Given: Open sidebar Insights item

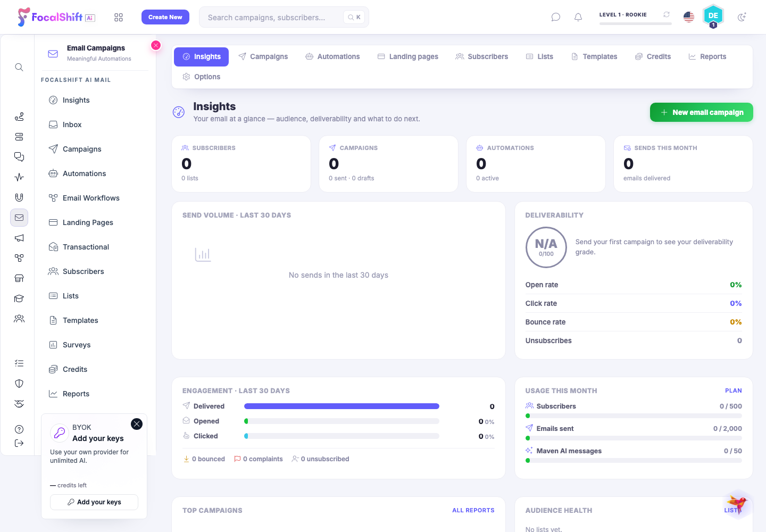Looking at the screenshot, I should point(95,100).
